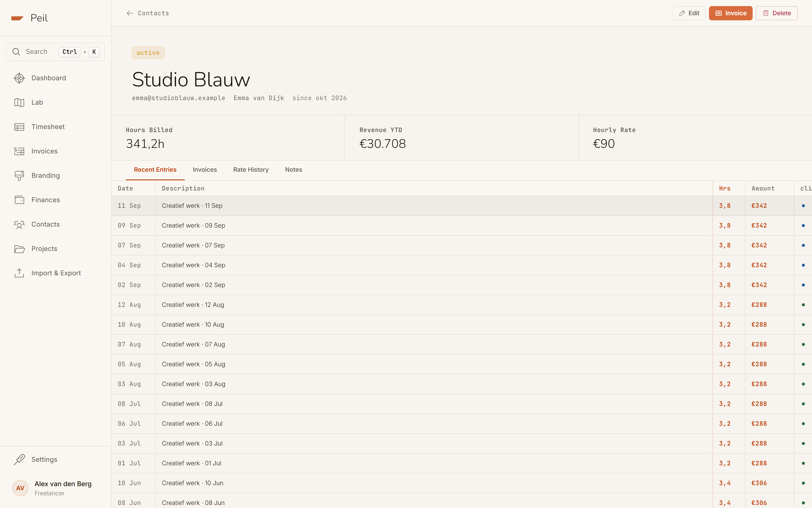The width and height of the screenshot is (812, 508).
Task: Click the Lab map icon
Action: [x=19, y=102]
